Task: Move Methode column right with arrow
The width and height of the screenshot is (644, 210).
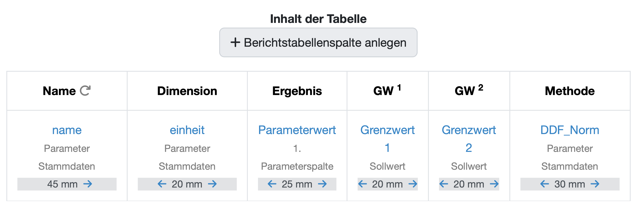Action: click(x=595, y=184)
